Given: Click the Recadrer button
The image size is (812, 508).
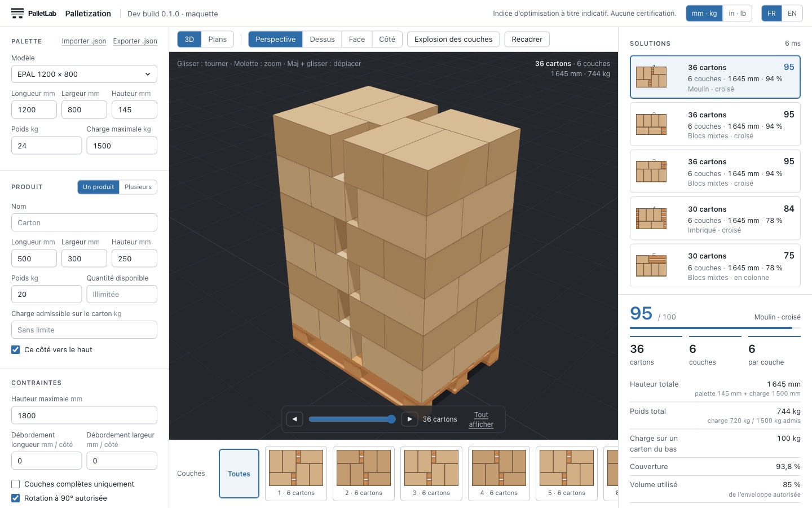Looking at the screenshot, I should point(527,40).
